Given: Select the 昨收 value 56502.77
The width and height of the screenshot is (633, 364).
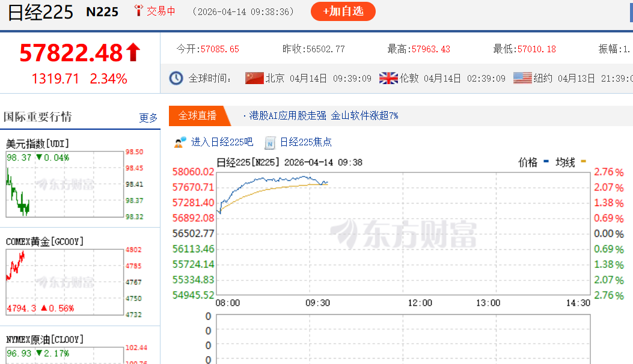Looking at the screenshot, I should point(326,49).
